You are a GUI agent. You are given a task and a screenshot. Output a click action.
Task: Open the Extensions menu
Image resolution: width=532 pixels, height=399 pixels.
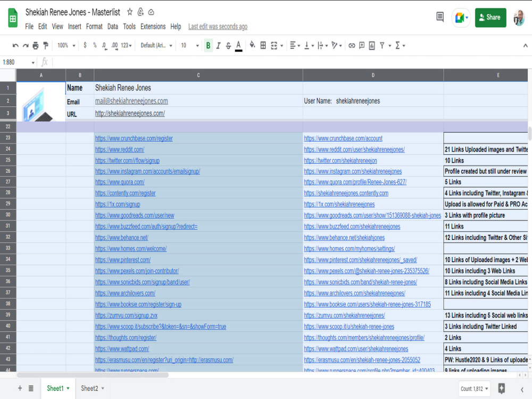pos(153,27)
